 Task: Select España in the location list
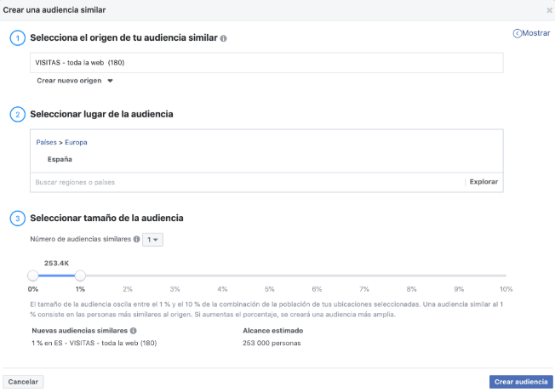60,159
